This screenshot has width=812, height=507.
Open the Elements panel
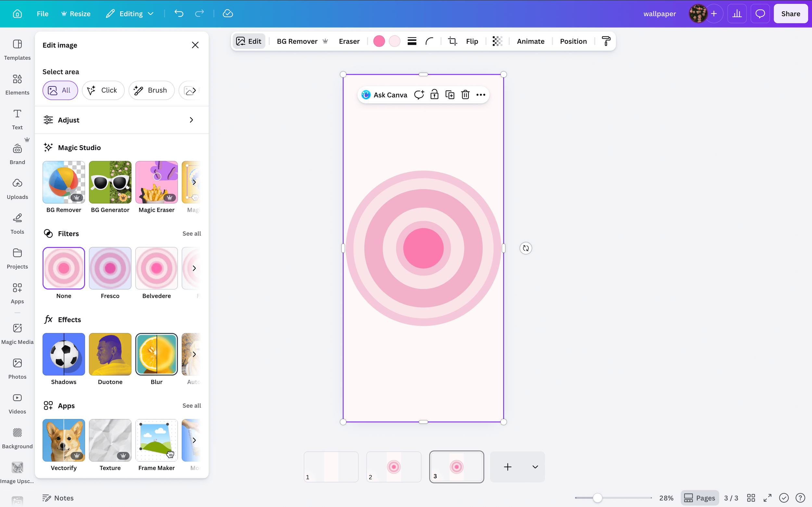pyautogui.click(x=17, y=84)
